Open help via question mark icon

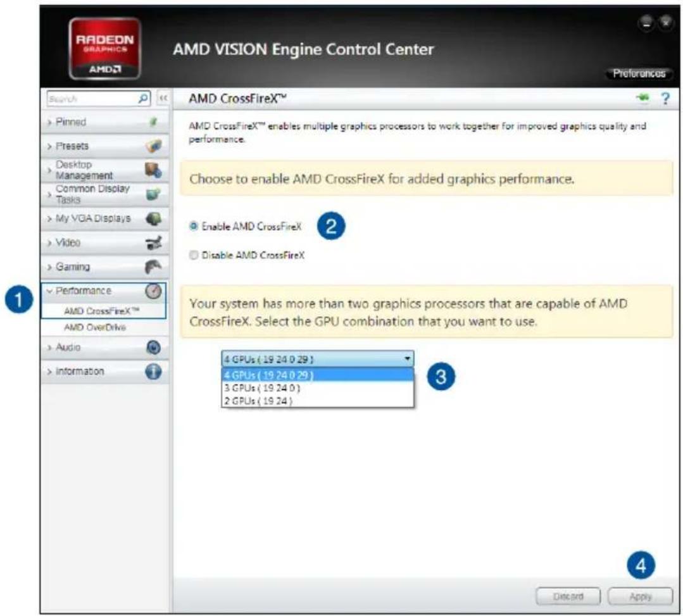click(x=665, y=99)
